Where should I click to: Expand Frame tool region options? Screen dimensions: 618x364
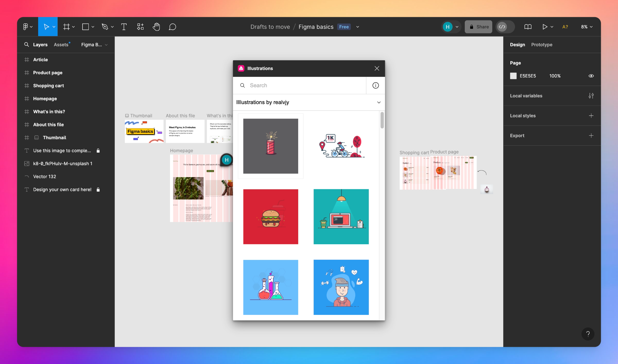click(x=73, y=27)
